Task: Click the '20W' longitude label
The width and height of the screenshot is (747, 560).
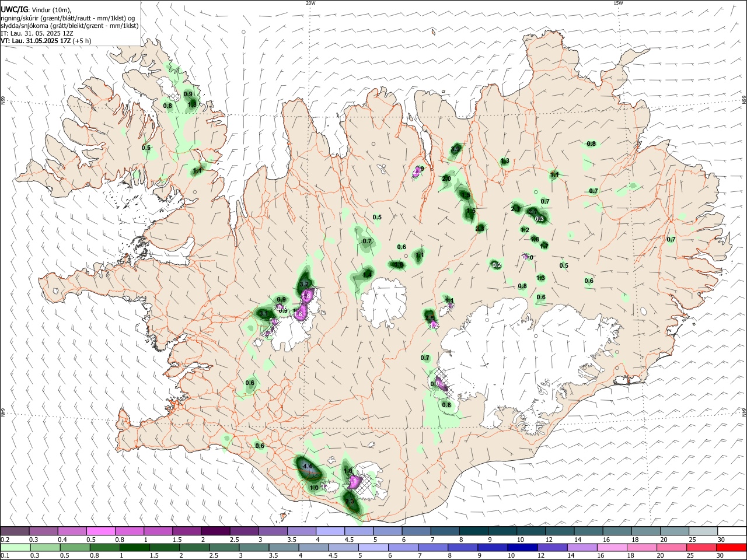Action: coord(310,3)
